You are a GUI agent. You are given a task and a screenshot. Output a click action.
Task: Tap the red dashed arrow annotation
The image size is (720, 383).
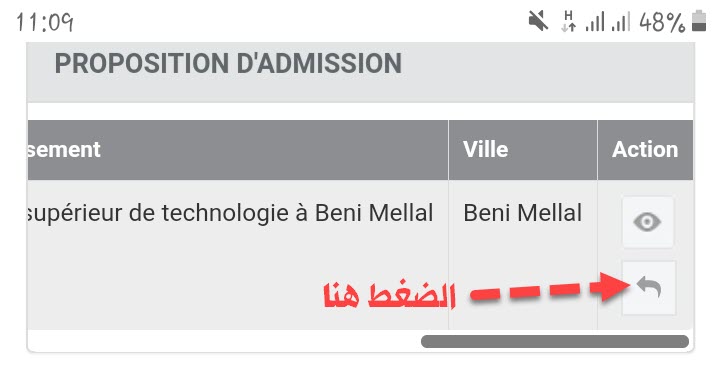pos(550,287)
